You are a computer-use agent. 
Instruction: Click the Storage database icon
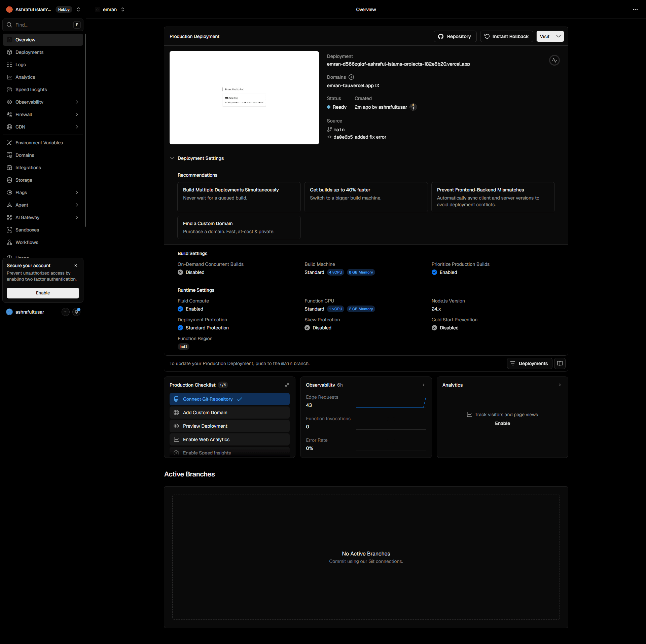pos(9,180)
